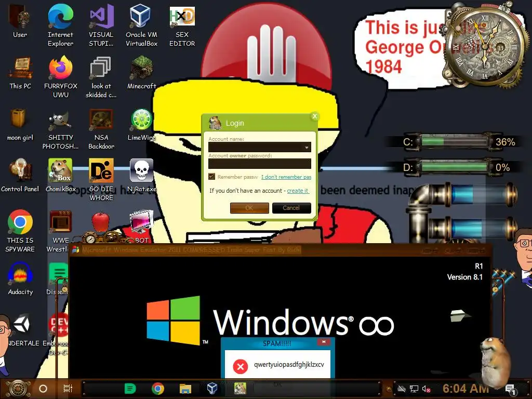Viewport: 532px width, 399px height.
Task: Click the Windows logo in emulator window
Action: coord(174,321)
